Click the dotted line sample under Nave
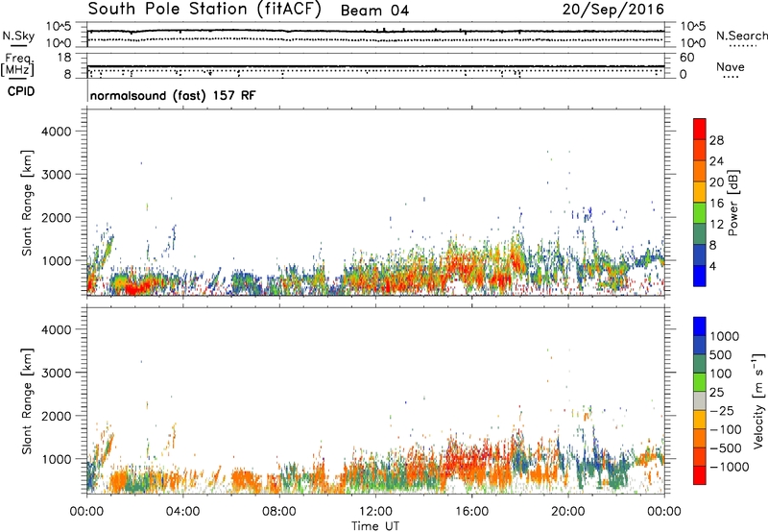Screen dimensions: 768x532 pos(731,77)
